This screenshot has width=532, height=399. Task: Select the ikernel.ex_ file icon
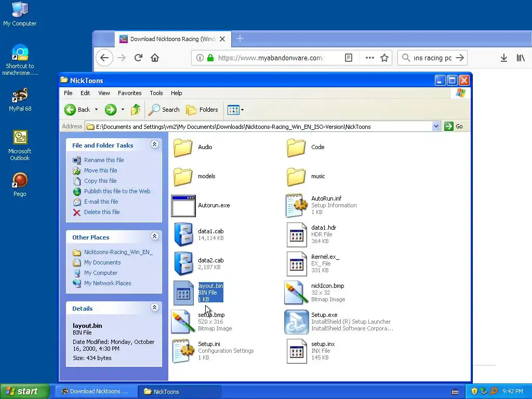tap(296, 263)
